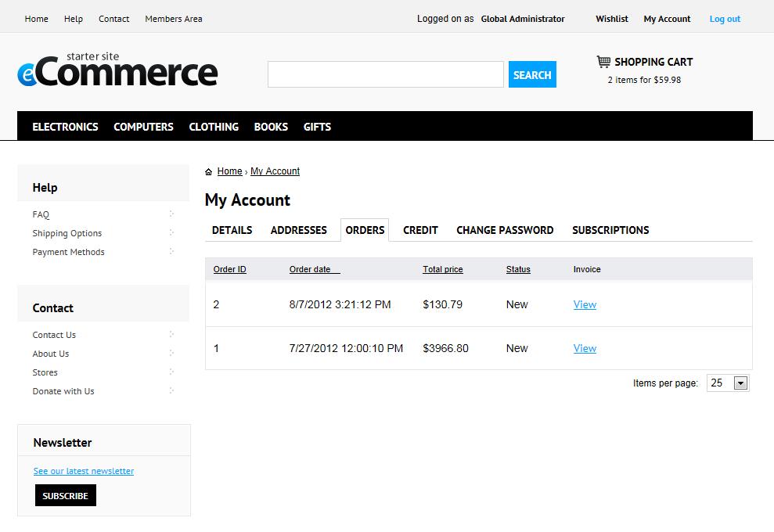The width and height of the screenshot is (774, 532).
Task: Sort orders by Total price column
Action: (x=443, y=269)
